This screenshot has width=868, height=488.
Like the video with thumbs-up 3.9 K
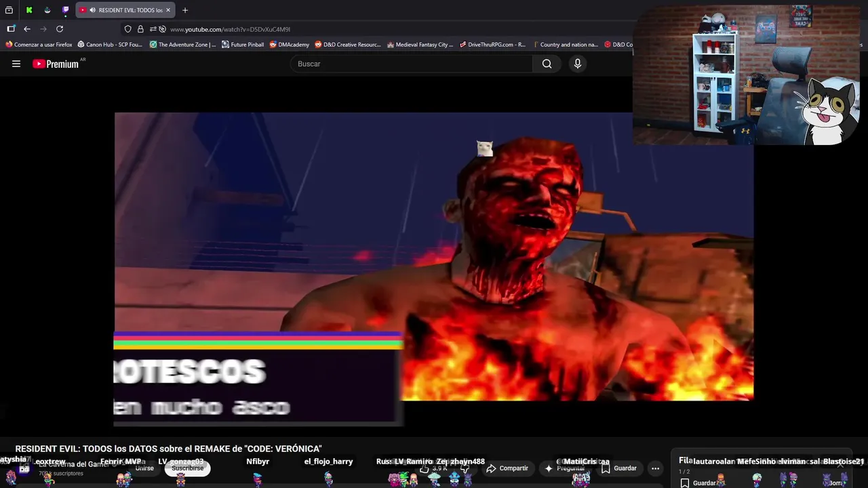click(x=433, y=468)
